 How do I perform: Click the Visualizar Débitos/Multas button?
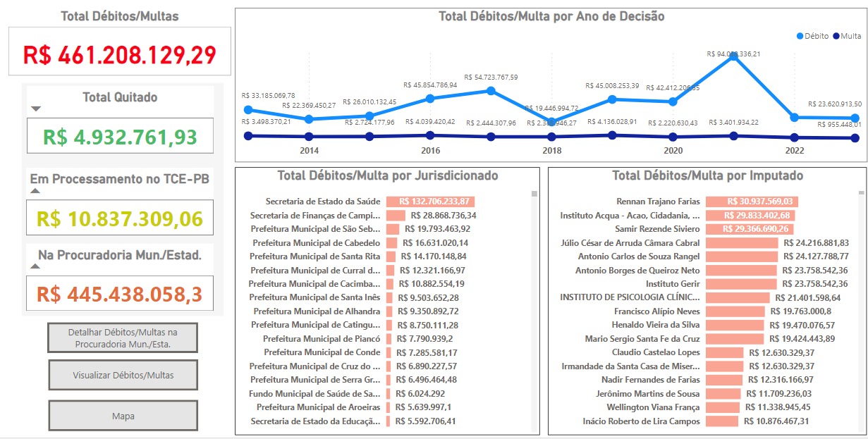click(x=123, y=375)
